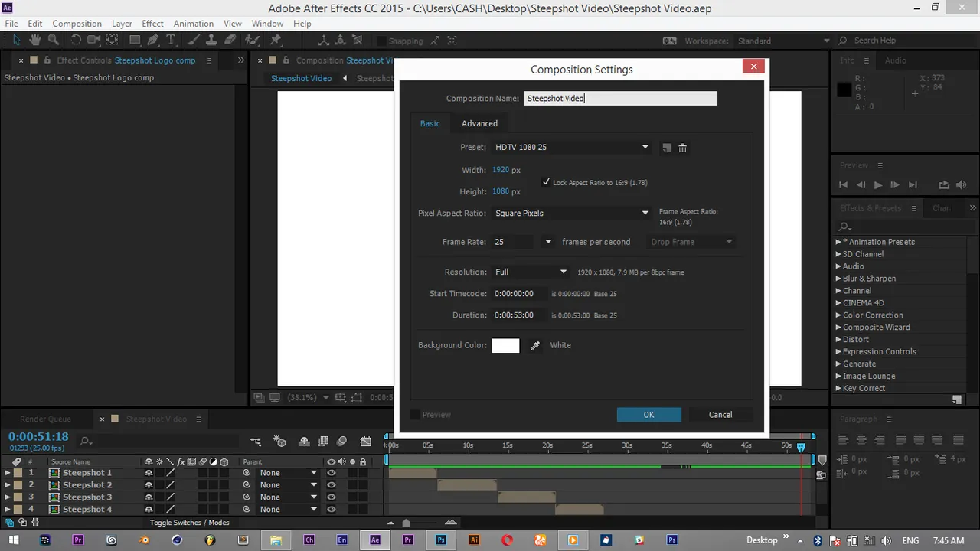Open Parent dropdown for Steepshot 4
The width and height of the screenshot is (980, 551).
pyautogui.click(x=288, y=510)
